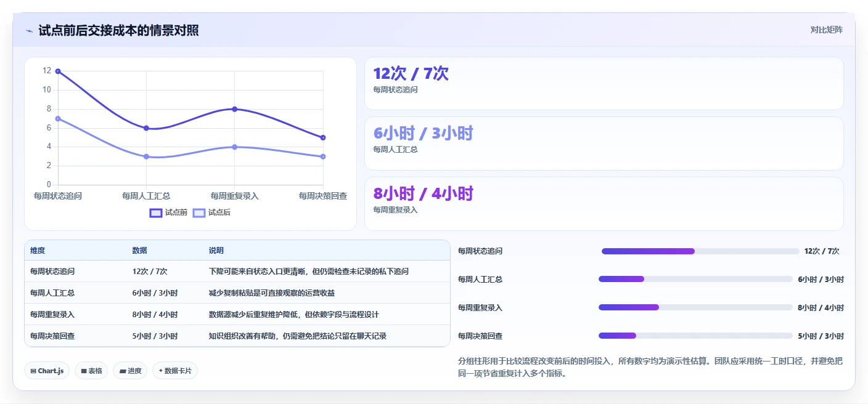Click the 12次 / 7次 stat card
Screen dimensions: 868x404
(604, 84)
